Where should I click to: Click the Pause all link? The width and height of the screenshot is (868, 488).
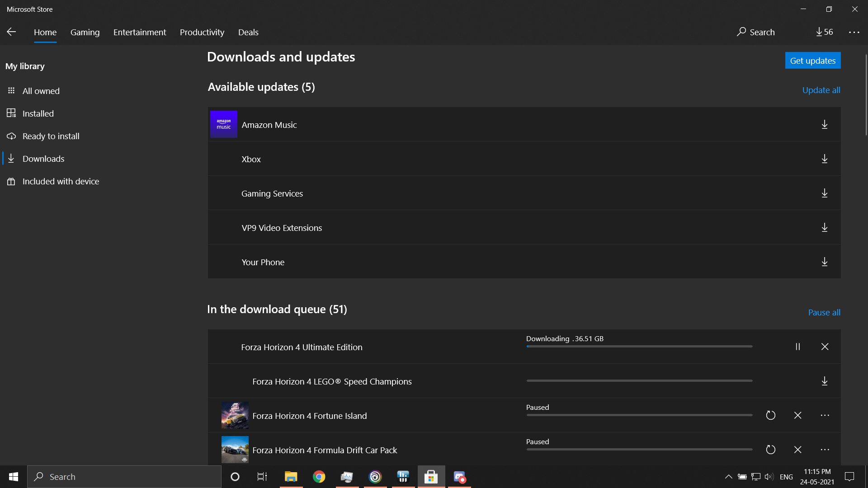[824, 312]
